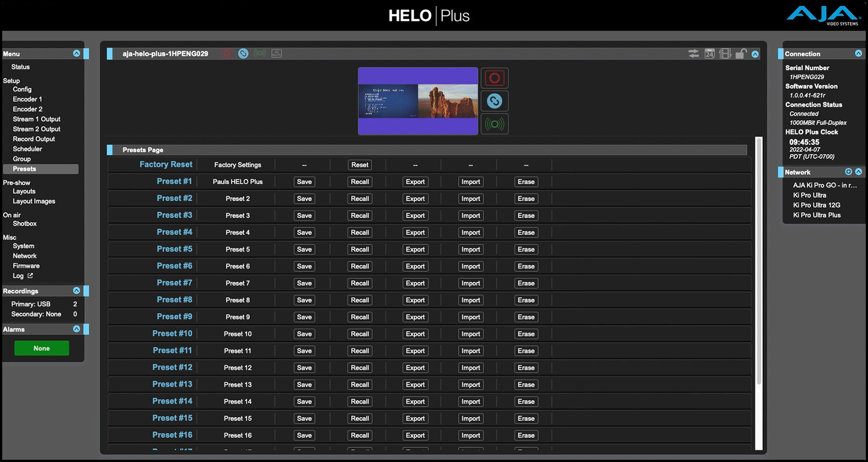Viewport: 868px width, 462px height.
Task: Click the Network panel gear settings icon
Action: point(848,172)
